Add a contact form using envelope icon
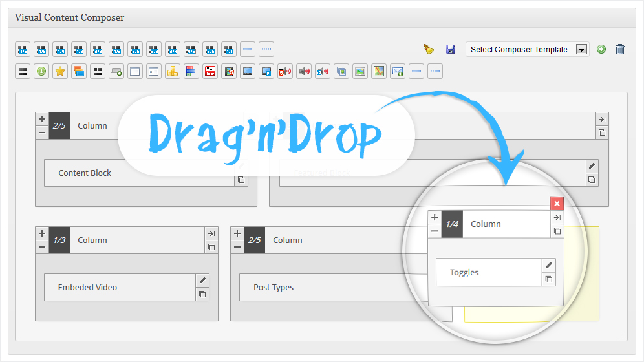644x362 pixels. tap(398, 71)
